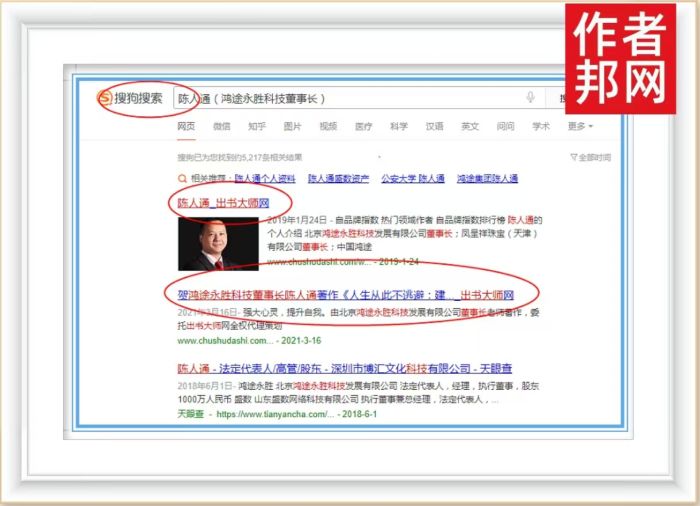
Task: Switch to the 微信 search tab
Action: coord(222,127)
